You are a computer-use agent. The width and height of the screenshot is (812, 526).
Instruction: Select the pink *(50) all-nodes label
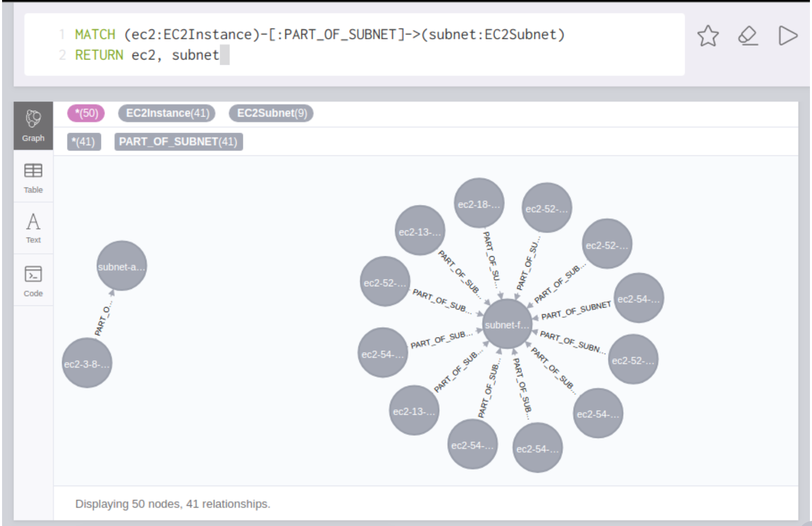pyautogui.click(x=86, y=113)
